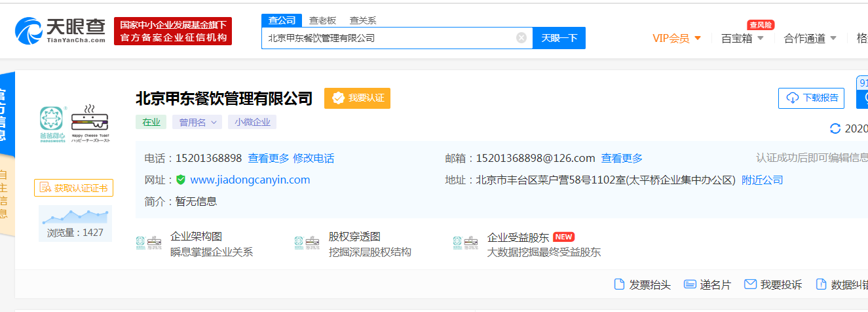
Task: Click the NEW badge beside 企业受益股东
Action: 563,237
